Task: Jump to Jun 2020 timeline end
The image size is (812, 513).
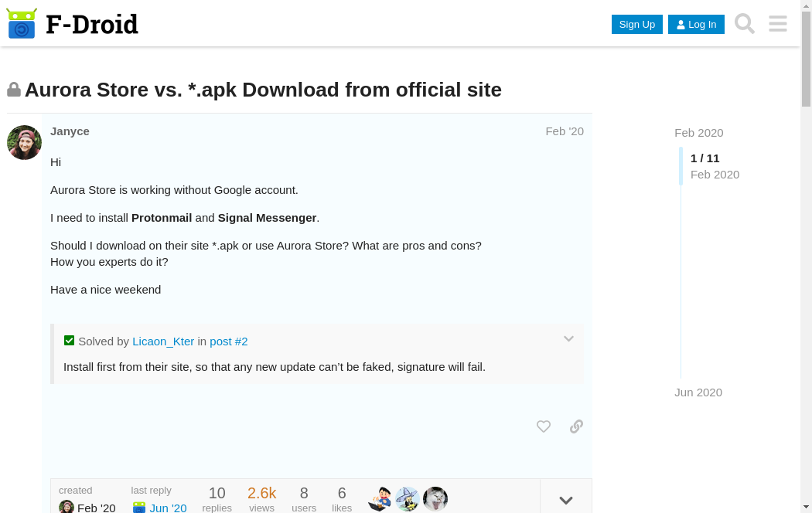Action: click(x=698, y=392)
